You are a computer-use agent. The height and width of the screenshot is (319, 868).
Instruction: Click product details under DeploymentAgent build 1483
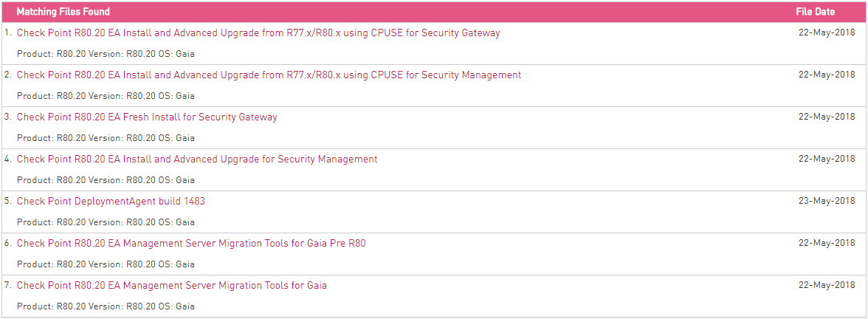coord(106,222)
